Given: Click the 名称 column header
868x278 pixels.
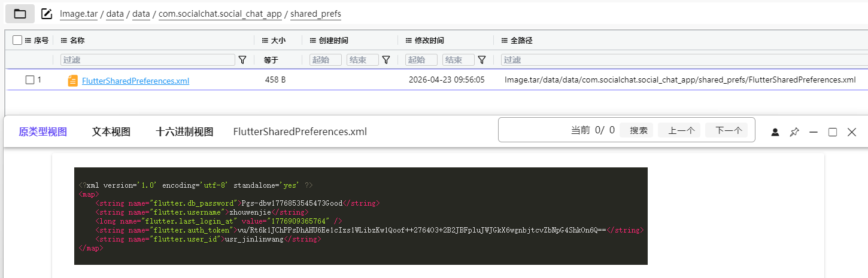Looking at the screenshot, I should [x=77, y=41].
